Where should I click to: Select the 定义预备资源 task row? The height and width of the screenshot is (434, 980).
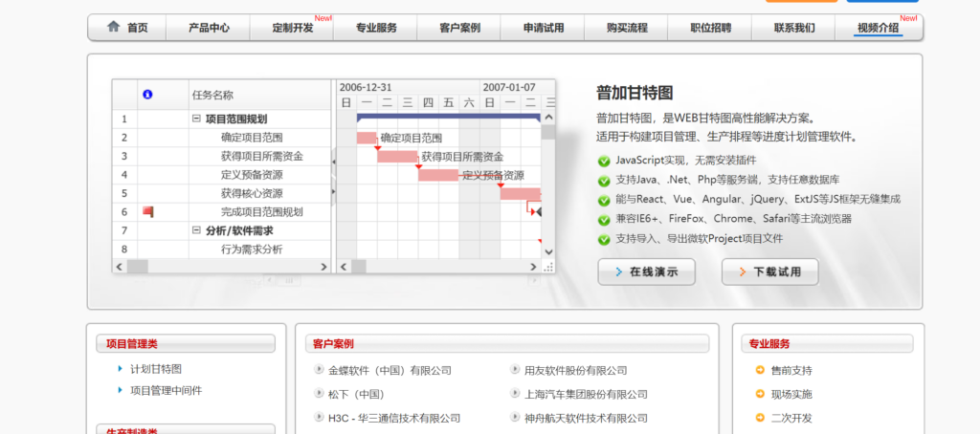pos(251,175)
